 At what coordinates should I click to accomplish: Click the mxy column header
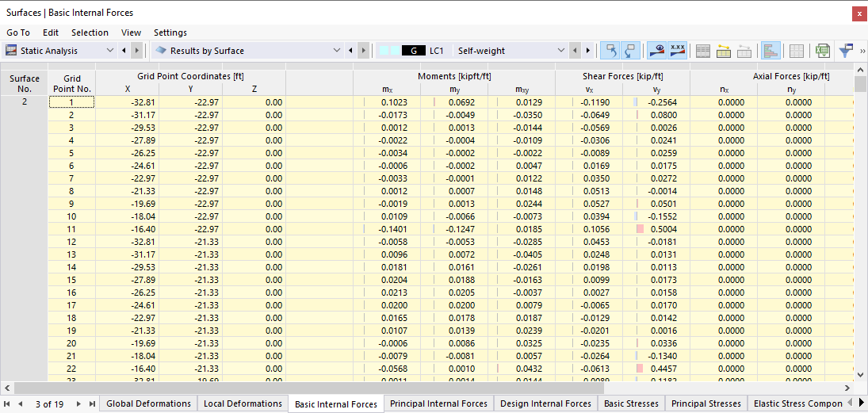pyautogui.click(x=522, y=89)
